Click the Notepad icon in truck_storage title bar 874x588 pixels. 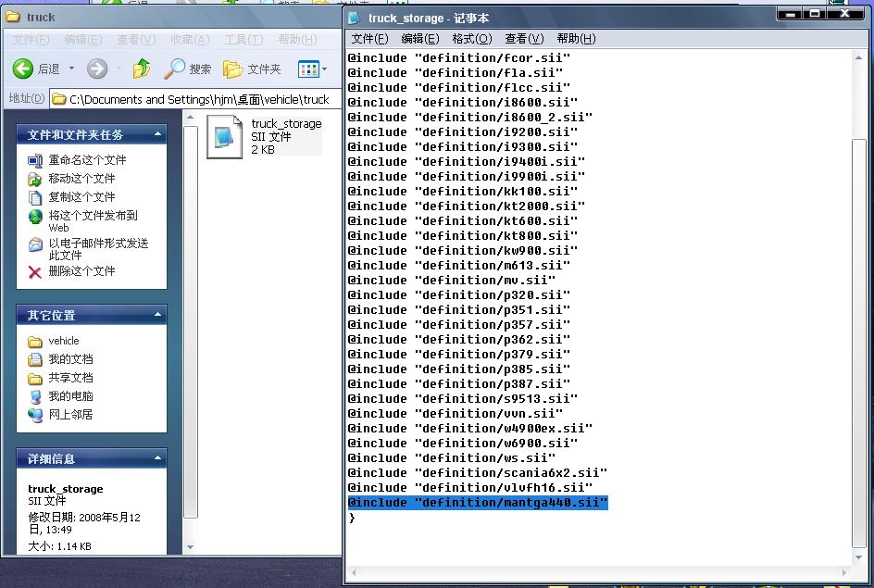pos(355,17)
